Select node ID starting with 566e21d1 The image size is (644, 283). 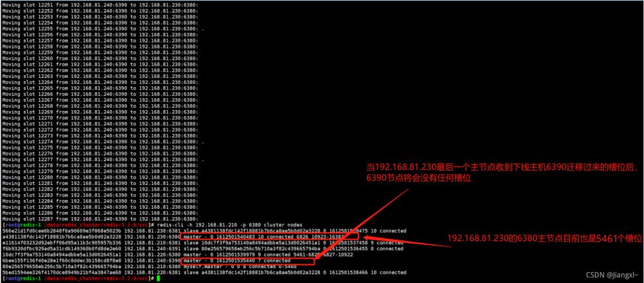click(x=61, y=231)
